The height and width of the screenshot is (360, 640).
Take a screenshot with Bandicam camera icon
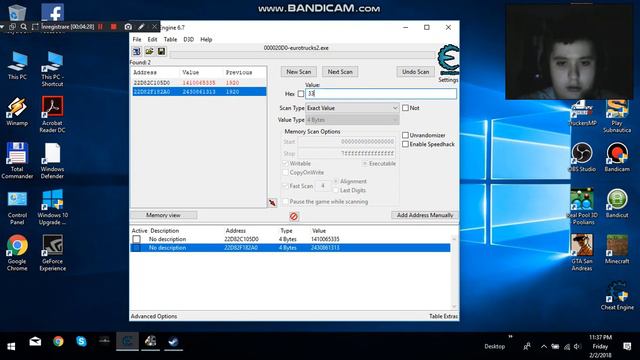point(128,27)
